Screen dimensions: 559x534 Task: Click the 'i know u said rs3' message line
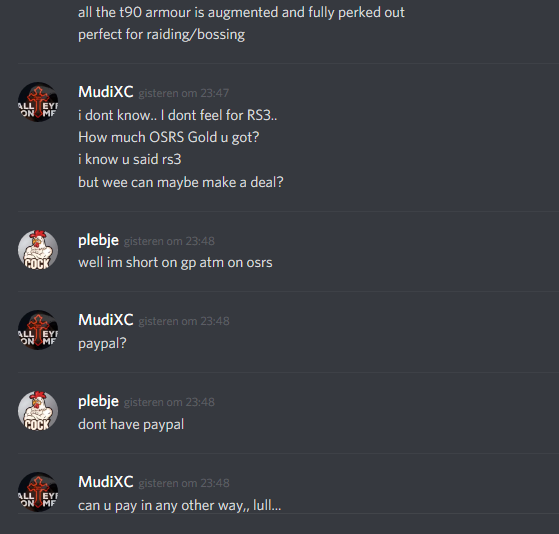coord(130,159)
